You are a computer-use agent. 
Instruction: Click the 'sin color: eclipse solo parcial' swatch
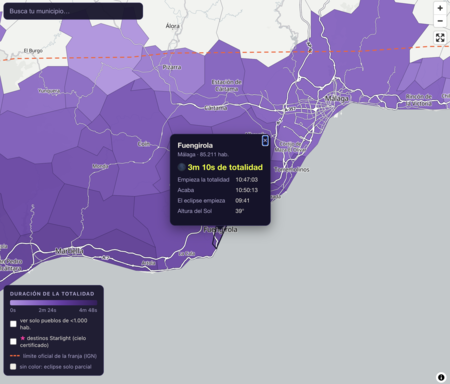click(x=13, y=367)
